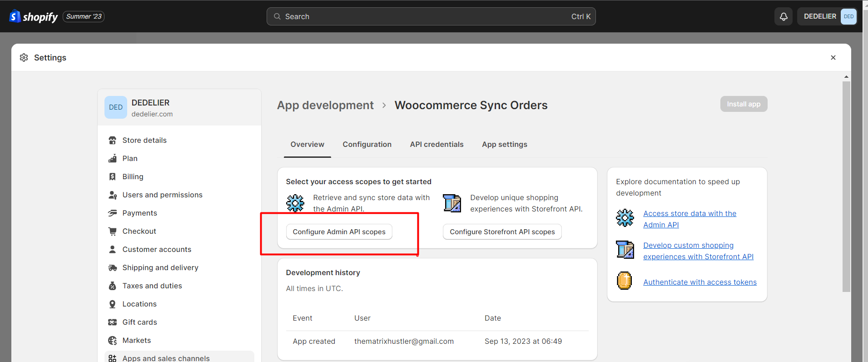This screenshot has height=362, width=868.
Task: Click the gear icon beside Access store data
Action: [x=625, y=218]
